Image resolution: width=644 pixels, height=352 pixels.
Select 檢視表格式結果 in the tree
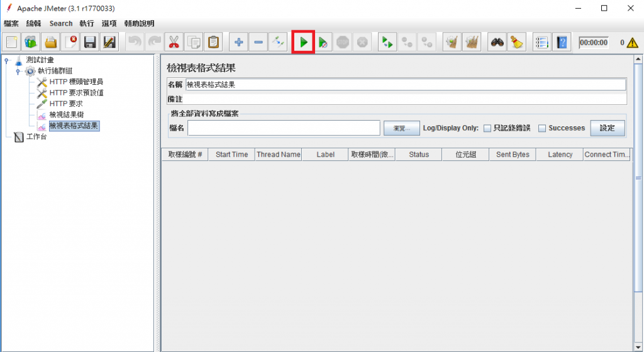point(74,126)
